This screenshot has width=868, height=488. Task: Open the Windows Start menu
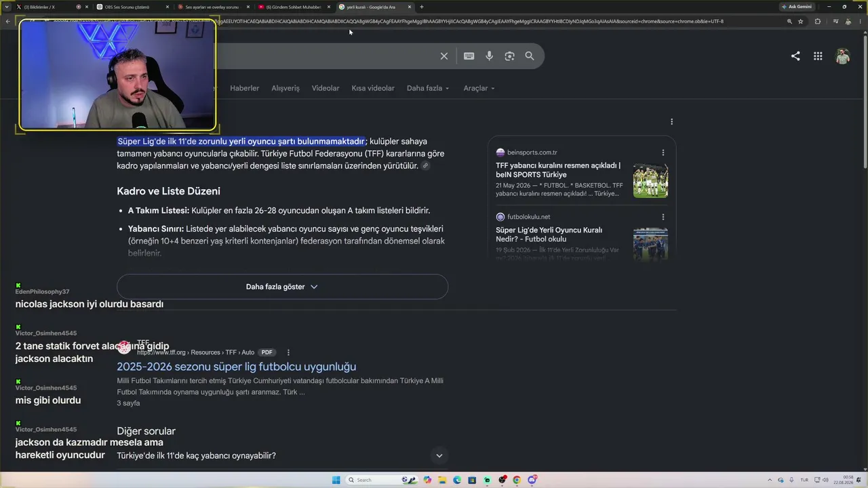(x=336, y=480)
